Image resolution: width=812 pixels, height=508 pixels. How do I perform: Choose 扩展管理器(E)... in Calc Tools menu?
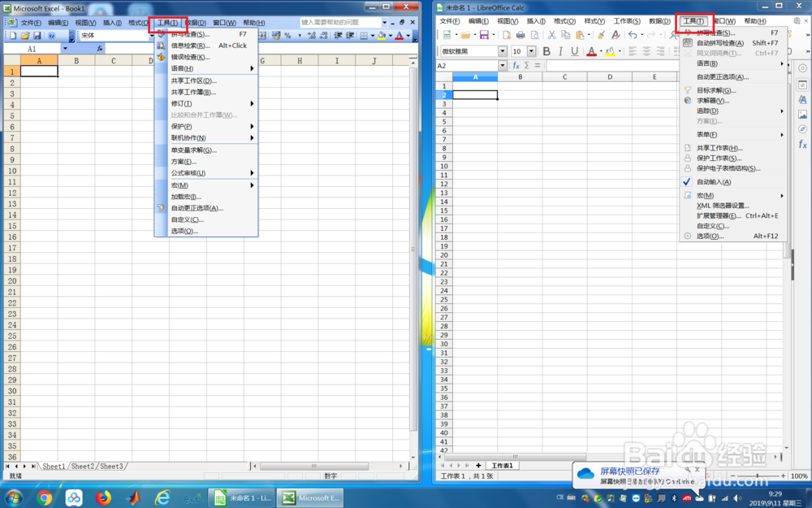[x=733, y=215]
